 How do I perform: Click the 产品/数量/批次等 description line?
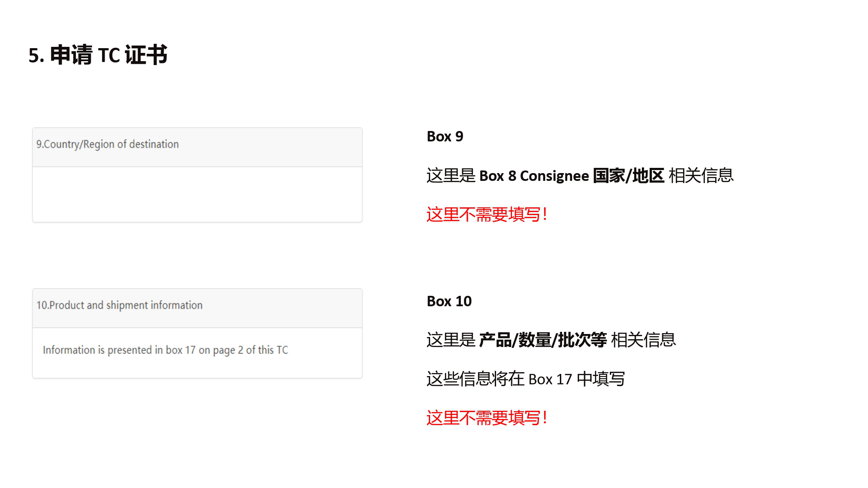click(551, 340)
